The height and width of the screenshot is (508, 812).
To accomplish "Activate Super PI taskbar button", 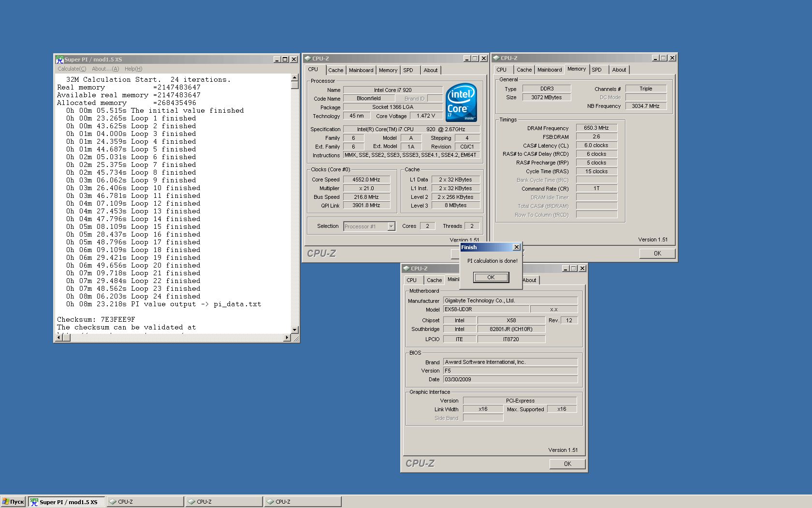I will (66, 502).
